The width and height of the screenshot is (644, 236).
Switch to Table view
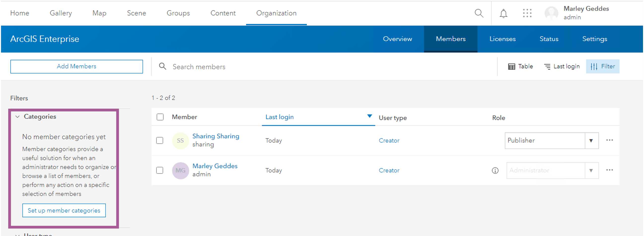pos(520,66)
